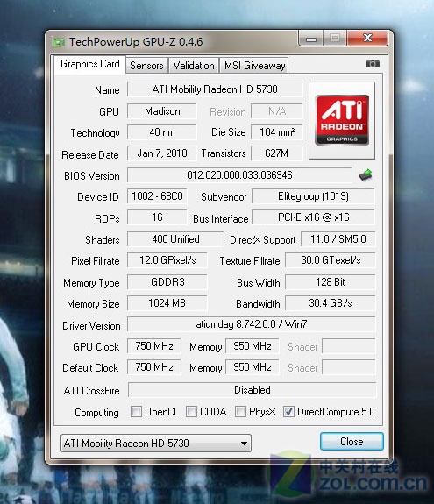The height and width of the screenshot is (504, 434).
Task: Click the ATI Radeon logo image
Action: coord(342,120)
